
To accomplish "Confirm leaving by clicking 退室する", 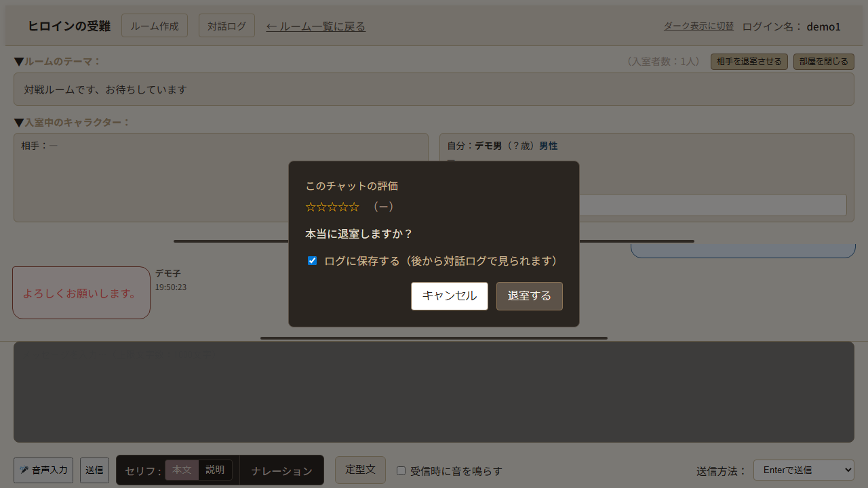I will [529, 296].
